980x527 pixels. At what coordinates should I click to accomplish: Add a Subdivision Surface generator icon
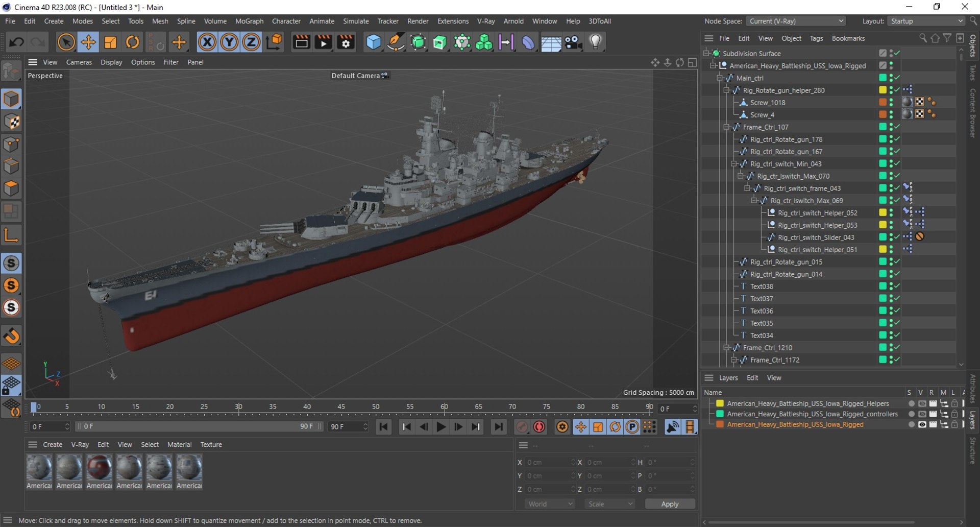418,42
